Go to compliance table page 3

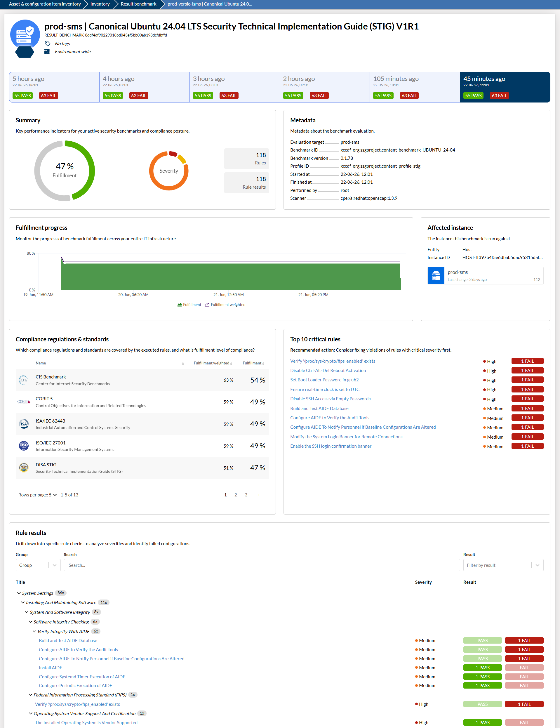pyautogui.click(x=246, y=495)
